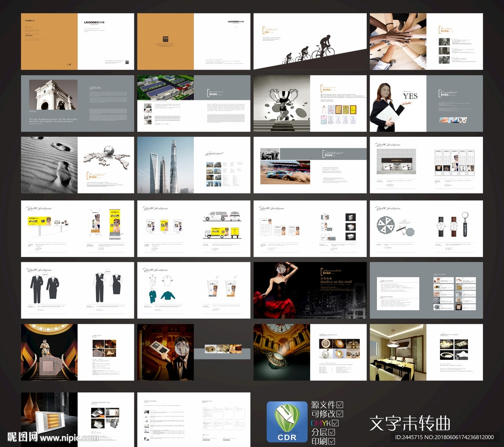The width and height of the screenshot is (504, 447).
Task: Toggle the 源文件 checkbox
Action: click(x=340, y=405)
